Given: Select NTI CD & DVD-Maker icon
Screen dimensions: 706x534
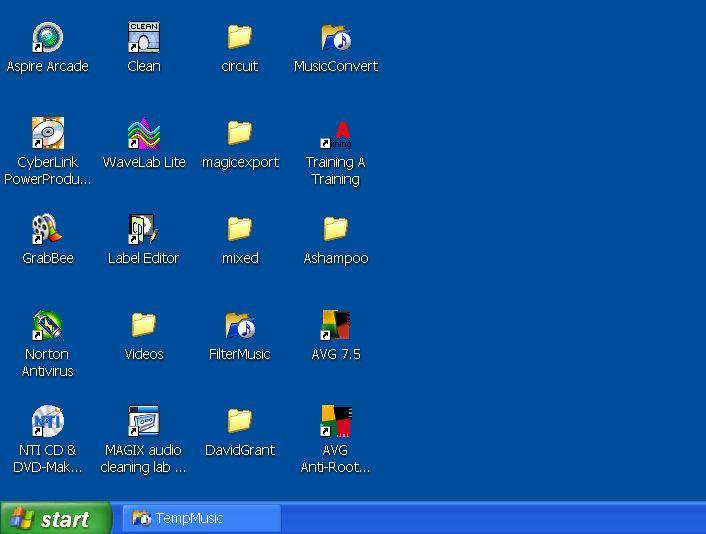Looking at the screenshot, I should (x=47, y=422).
